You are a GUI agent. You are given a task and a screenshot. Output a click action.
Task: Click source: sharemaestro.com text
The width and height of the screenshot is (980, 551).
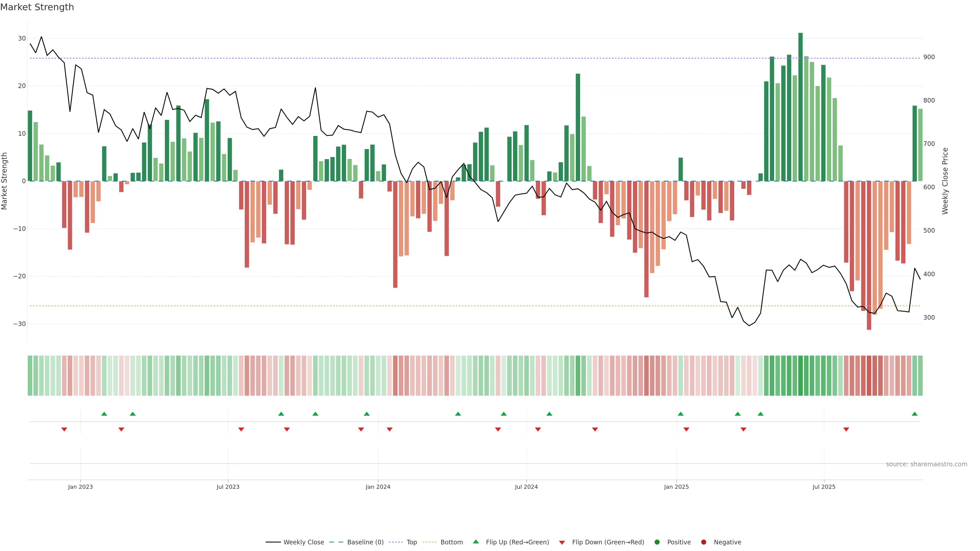(x=926, y=464)
